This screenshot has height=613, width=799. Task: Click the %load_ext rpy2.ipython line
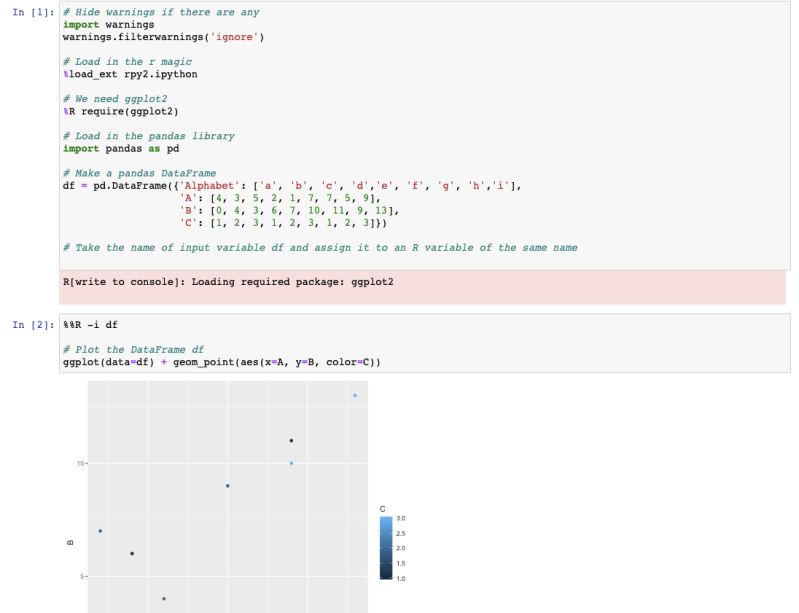pos(130,74)
